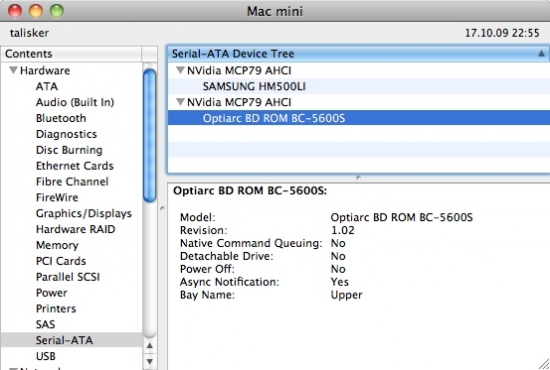Open the Memory section
550x370 pixels.
tap(57, 245)
